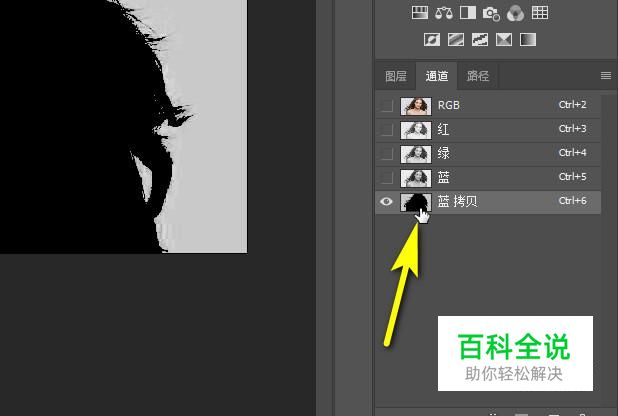The width and height of the screenshot is (618, 416).
Task: Add a Photo Filter adjustment
Action: [x=491, y=13]
